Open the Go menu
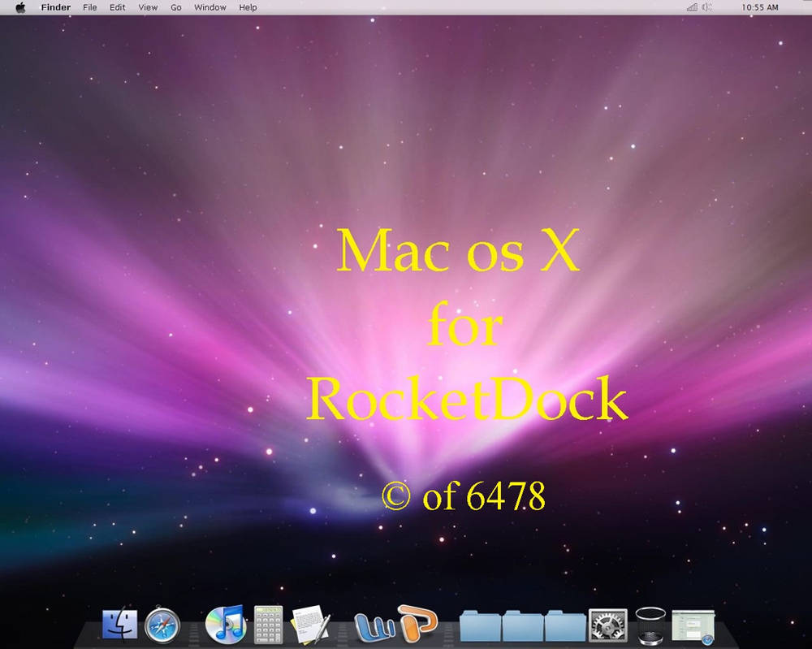 (175, 7)
